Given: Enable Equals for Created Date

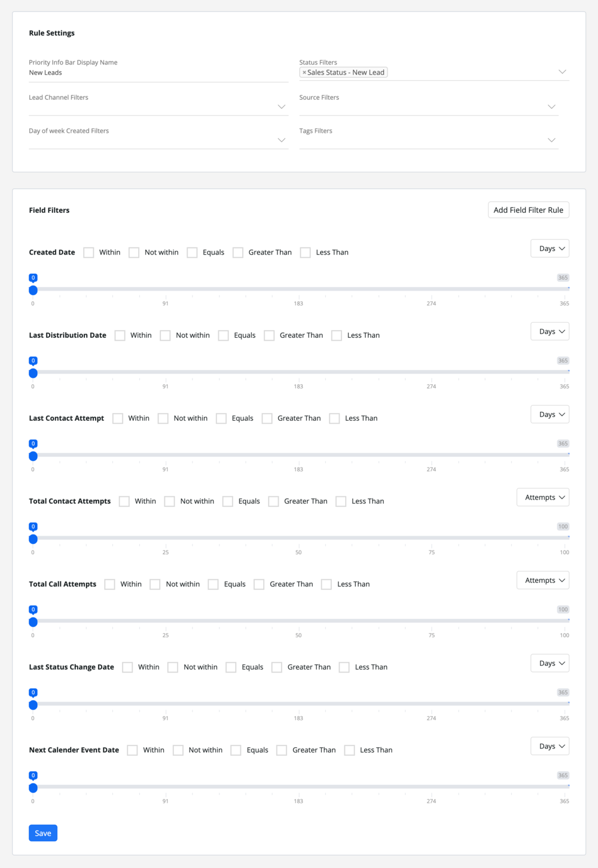Looking at the screenshot, I should 192,252.
